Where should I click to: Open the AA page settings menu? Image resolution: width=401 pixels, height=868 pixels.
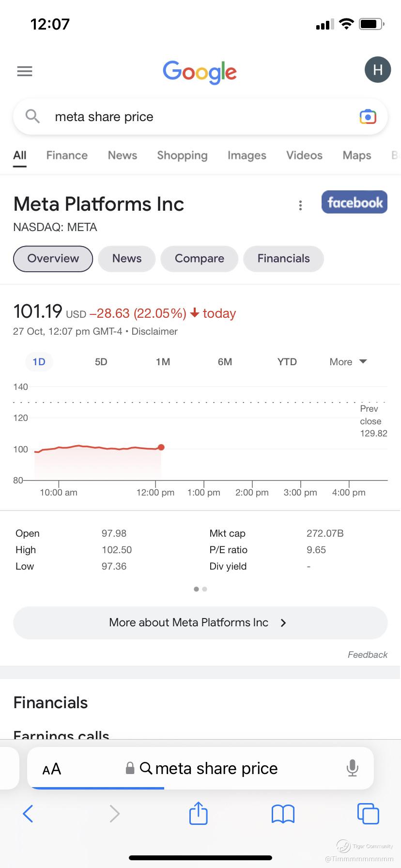(52, 769)
